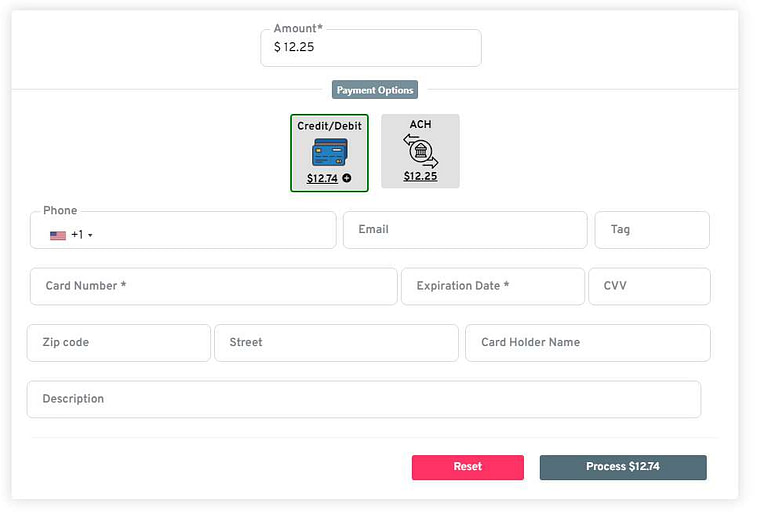Image resolution: width=768 pixels, height=518 pixels.
Task: Select the Credit/Debit payment option
Action: tap(329, 153)
